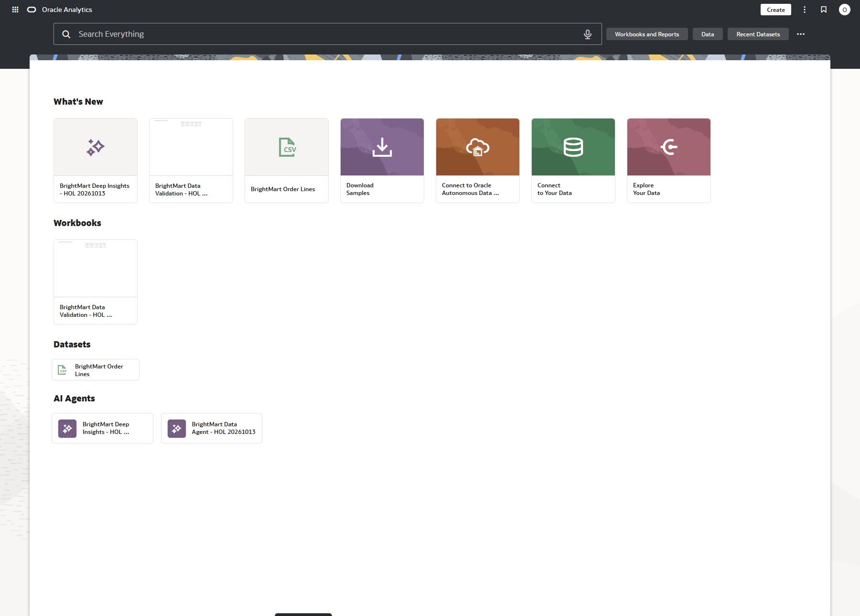Open BrightMart Data Agent AI agent icon
The width and height of the screenshot is (860, 616).
(177, 429)
